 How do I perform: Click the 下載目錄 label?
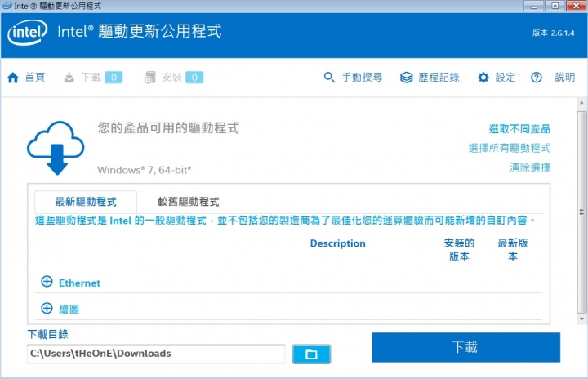pos(47,334)
